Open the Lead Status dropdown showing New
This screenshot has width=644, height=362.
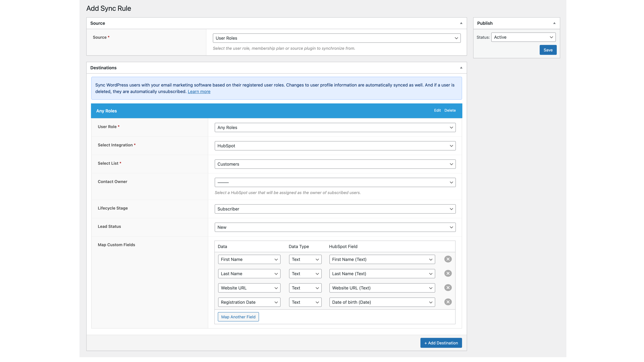coord(335,227)
